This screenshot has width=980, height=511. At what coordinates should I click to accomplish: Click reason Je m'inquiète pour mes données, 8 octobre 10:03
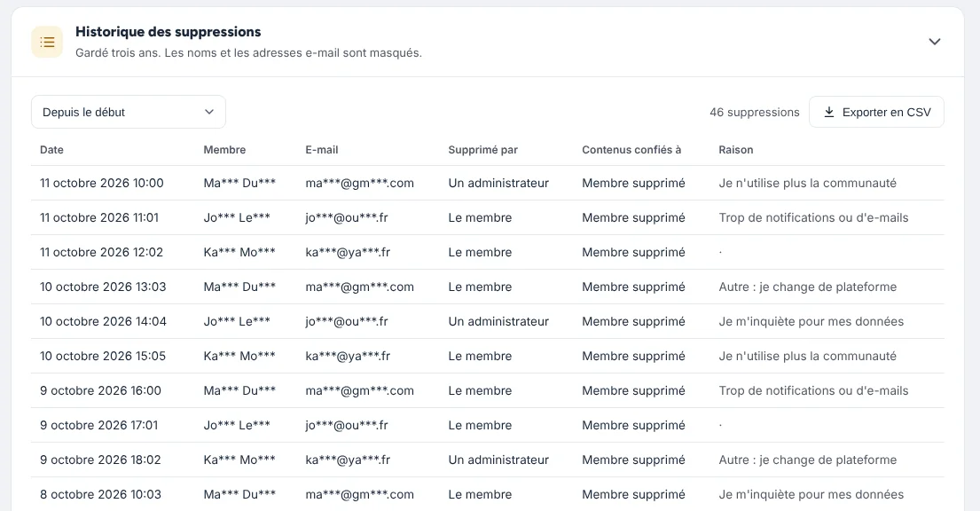point(811,494)
